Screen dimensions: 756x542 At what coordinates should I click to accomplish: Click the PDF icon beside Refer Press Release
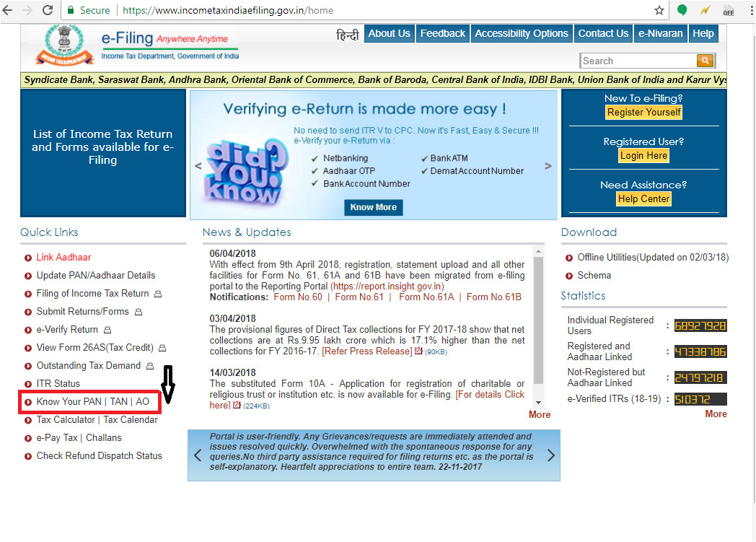[418, 351]
